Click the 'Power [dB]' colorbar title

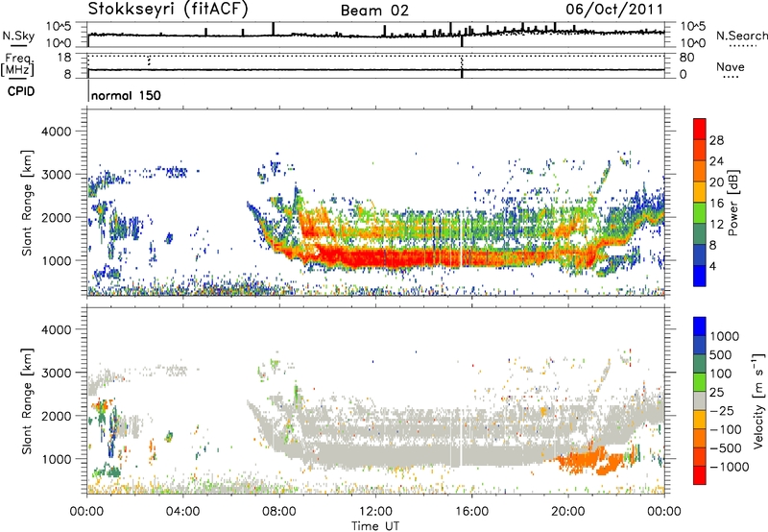click(733, 203)
